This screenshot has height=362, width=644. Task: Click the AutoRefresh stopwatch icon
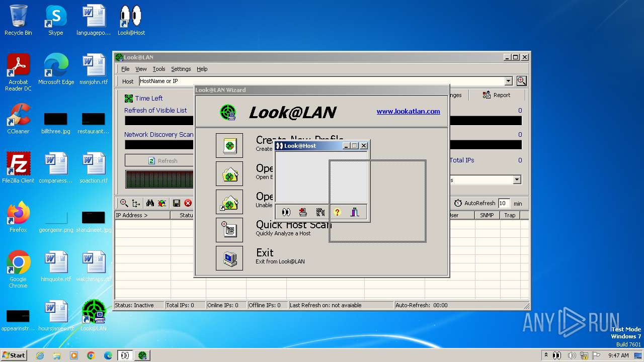(x=458, y=203)
